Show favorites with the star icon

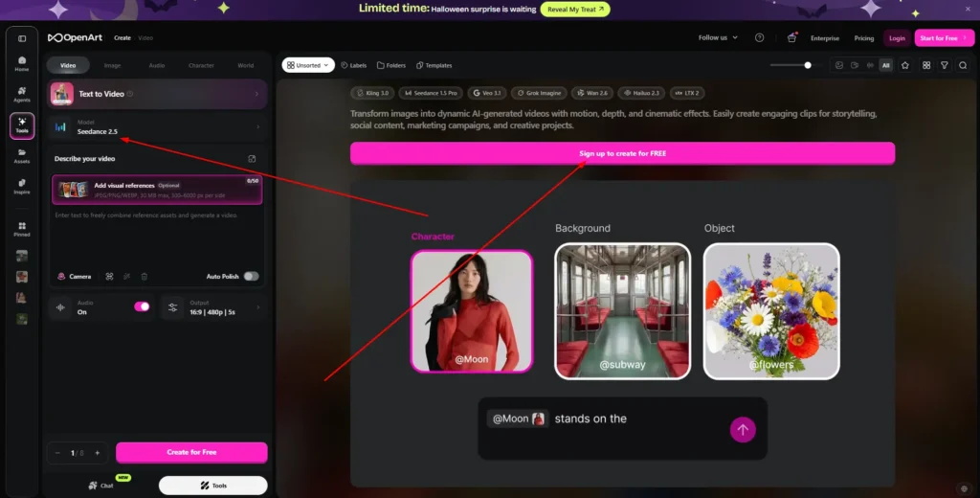coord(905,65)
